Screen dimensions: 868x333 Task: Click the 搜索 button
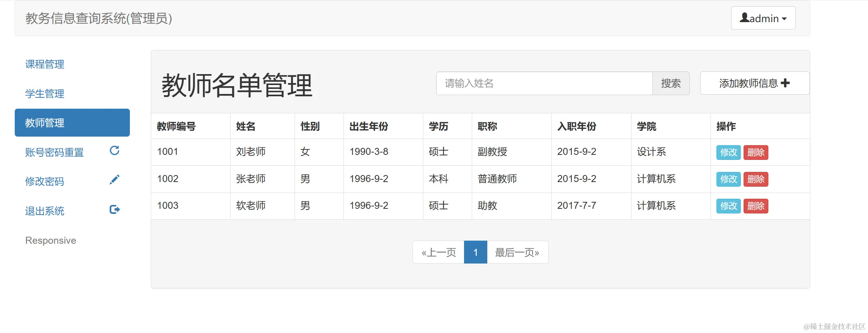coord(671,83)
